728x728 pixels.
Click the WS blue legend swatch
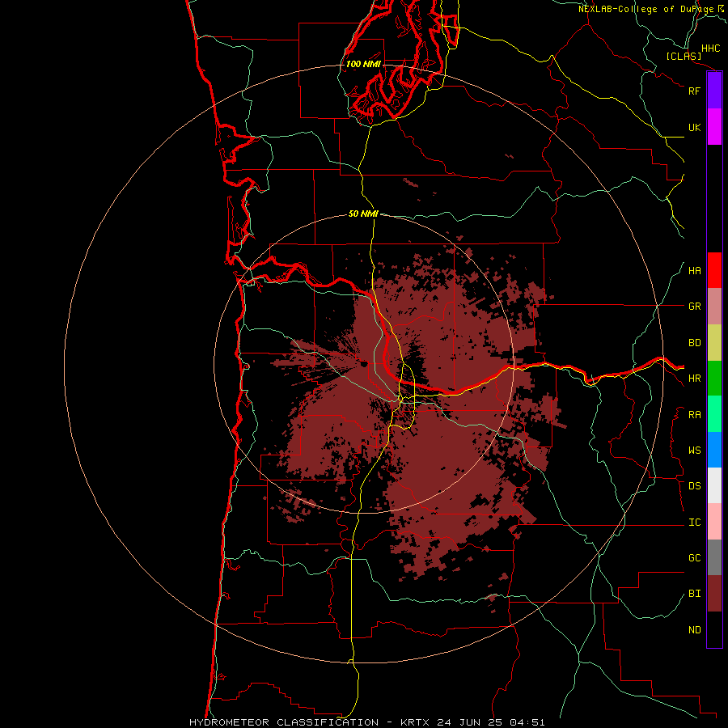[714, 450]
